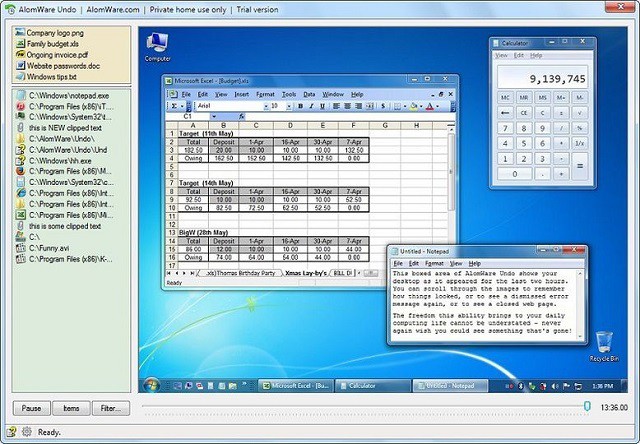Screen dimensions: 640x444
Task: Click the Items button
Action: click(x=71, y=408)
